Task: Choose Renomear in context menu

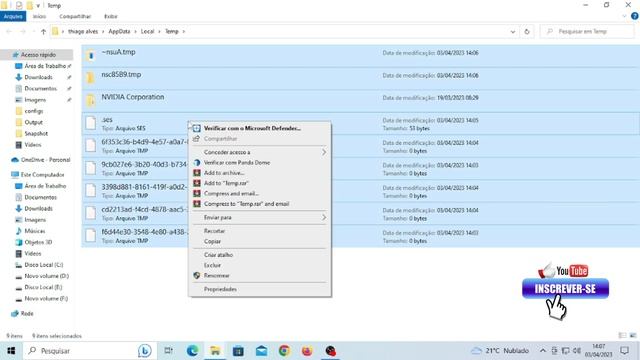Action: coord(260,276)
